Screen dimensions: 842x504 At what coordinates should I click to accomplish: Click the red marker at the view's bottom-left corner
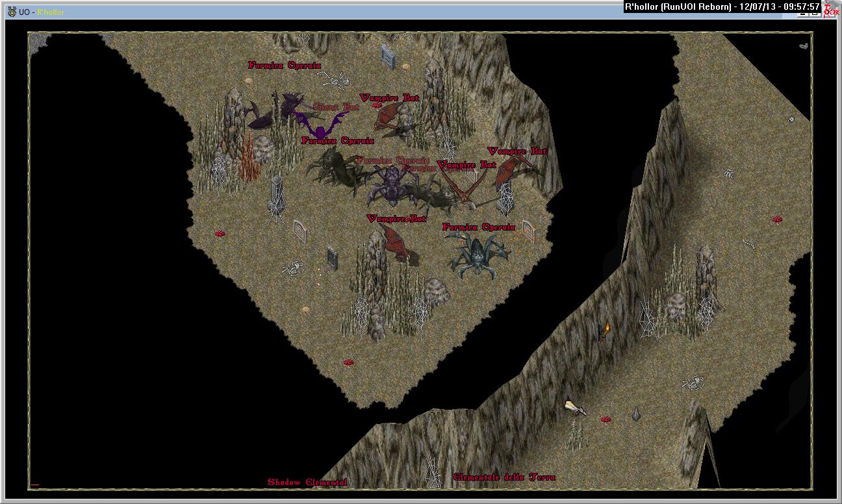(35, 485)
